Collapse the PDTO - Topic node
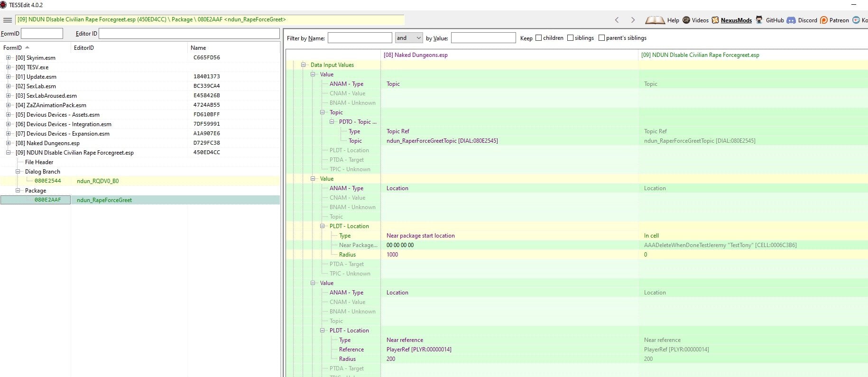The image size is (868, 377). pos(332,122)
